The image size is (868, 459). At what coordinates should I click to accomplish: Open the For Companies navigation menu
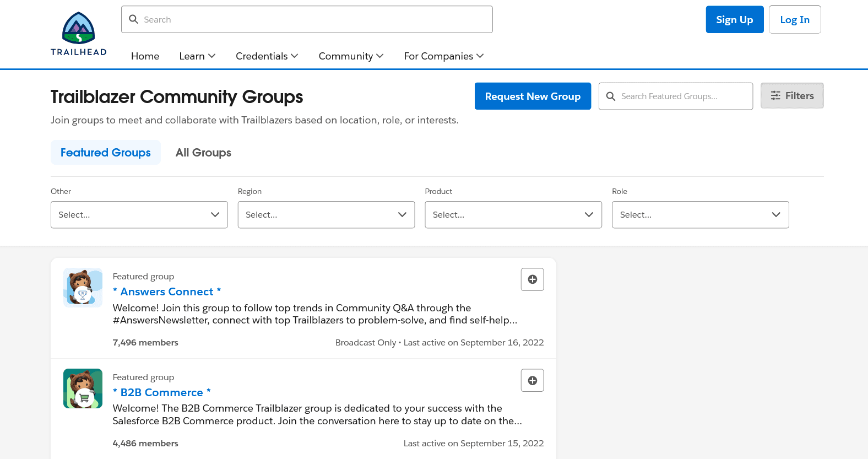click(444, 56)
